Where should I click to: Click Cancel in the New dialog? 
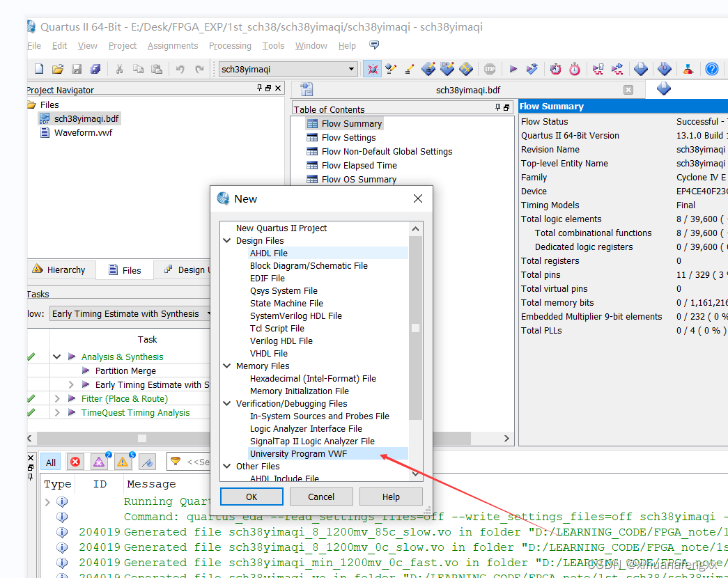[321, 497]
